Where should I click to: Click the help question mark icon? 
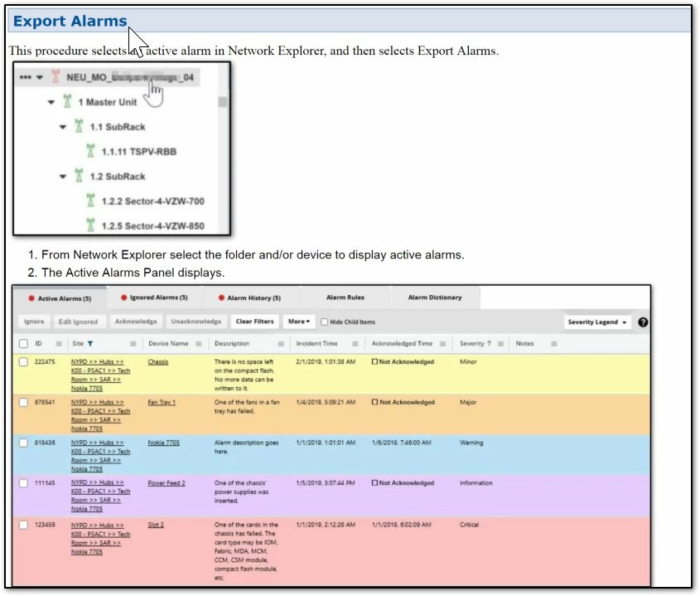643,322
